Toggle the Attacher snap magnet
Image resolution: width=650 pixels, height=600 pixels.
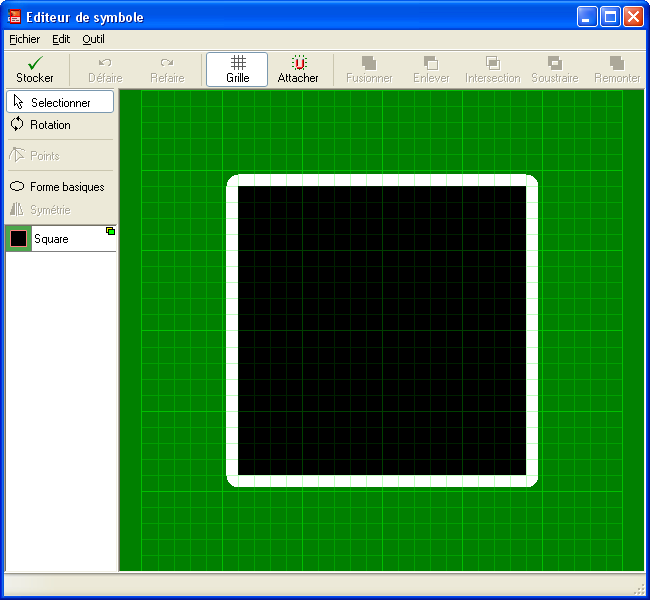pyautogui.click(x=298, y=70)
